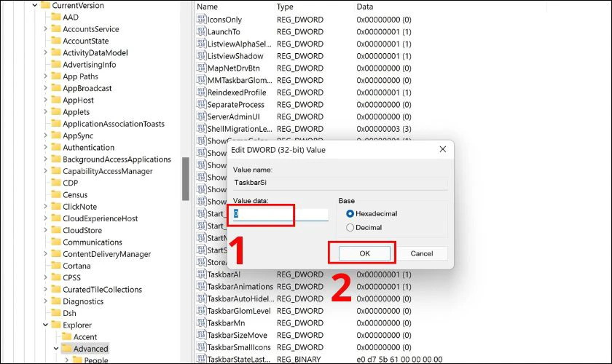Click the TaskbarAnimations value icon
Viewport: 612px width, 364px height.
tap(201, 286)
